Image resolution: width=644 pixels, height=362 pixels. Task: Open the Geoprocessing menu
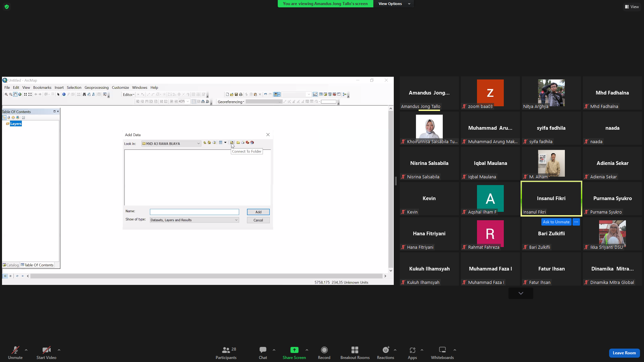pos(97,87)
